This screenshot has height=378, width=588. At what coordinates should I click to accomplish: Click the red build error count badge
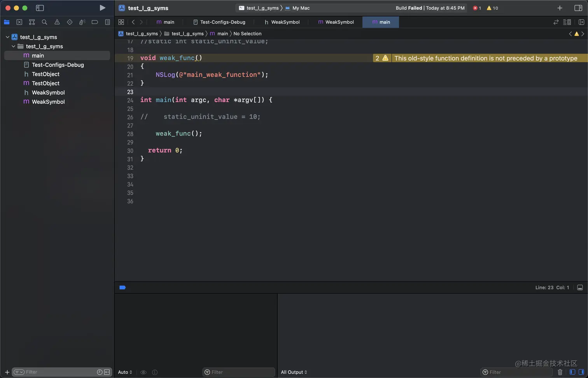[x=477, y=8]
